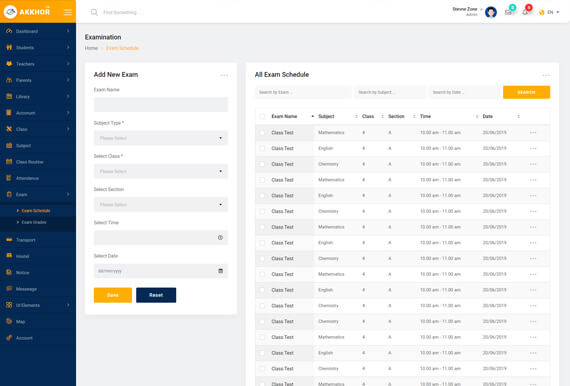The height and width of the screenshot is (386, 570).
Task: Click the Attendance sidebar icon
Action: click(9, 178)
